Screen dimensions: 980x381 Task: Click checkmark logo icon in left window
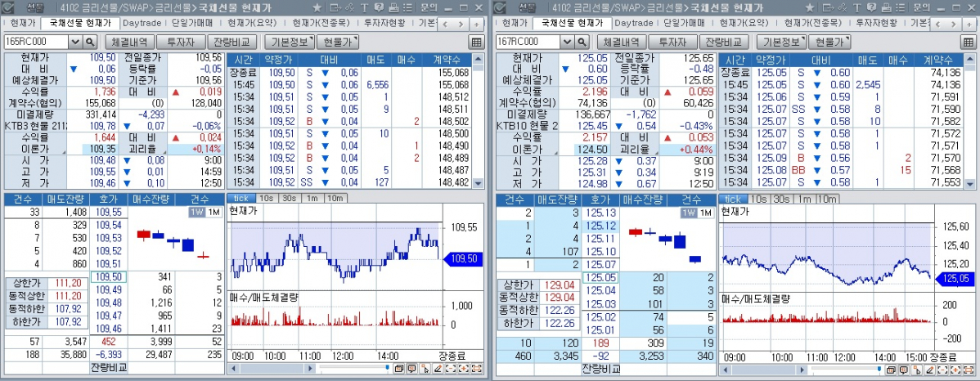tap(9, 7)
